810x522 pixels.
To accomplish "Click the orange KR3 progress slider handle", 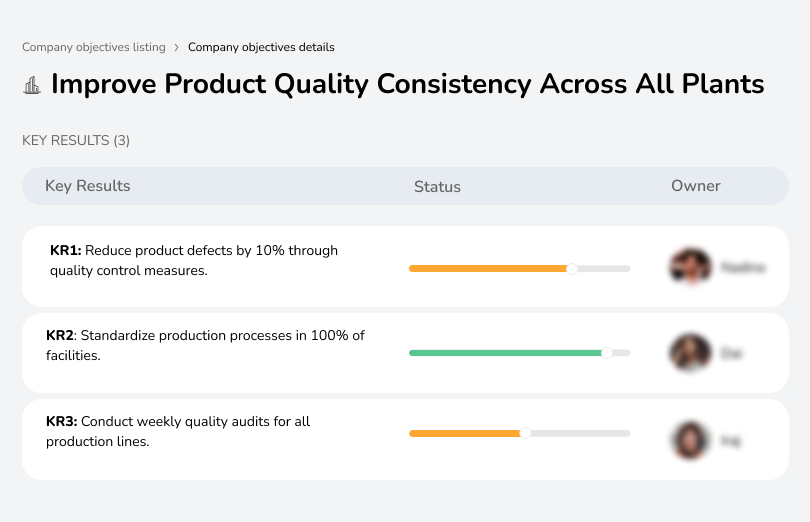I will click(525, 433).
